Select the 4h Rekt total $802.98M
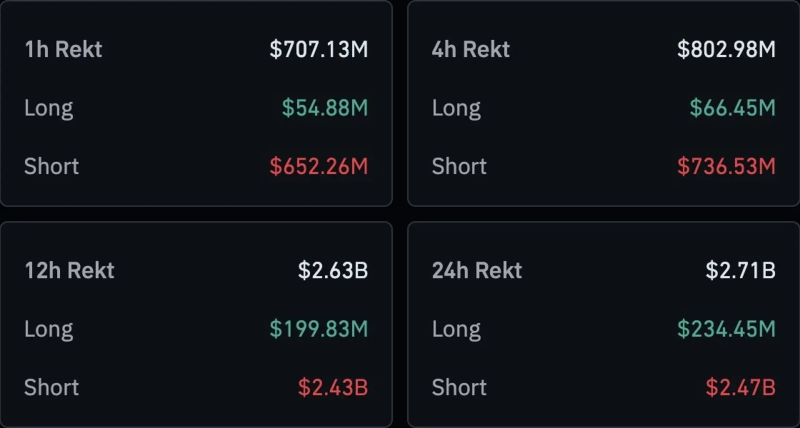Viewport: 800px width, 428px height. coord(727,49)
